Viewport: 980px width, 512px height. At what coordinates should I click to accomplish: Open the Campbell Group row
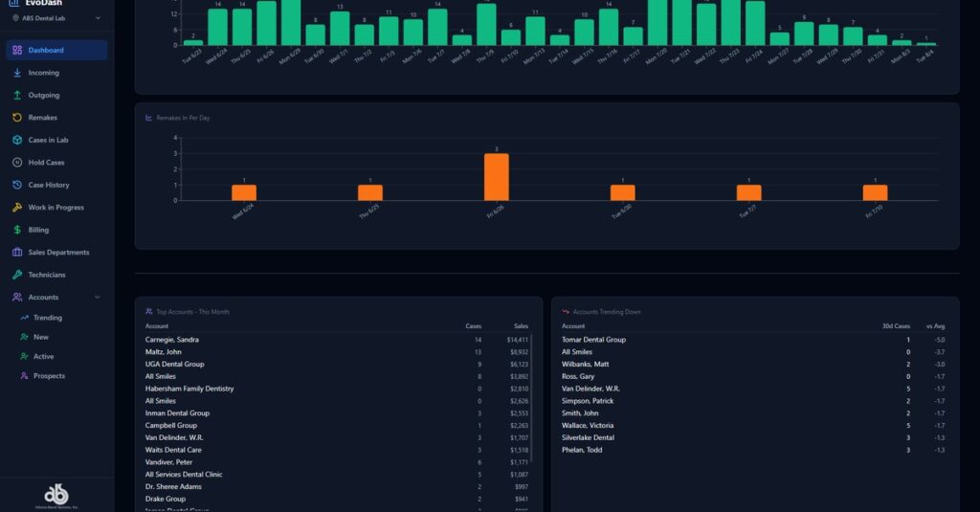[x=337, y=425]
